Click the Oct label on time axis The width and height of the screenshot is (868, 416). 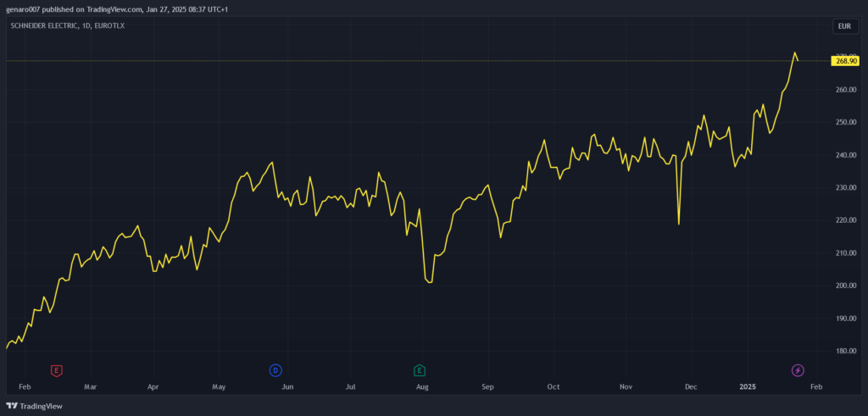click(554, 386)
